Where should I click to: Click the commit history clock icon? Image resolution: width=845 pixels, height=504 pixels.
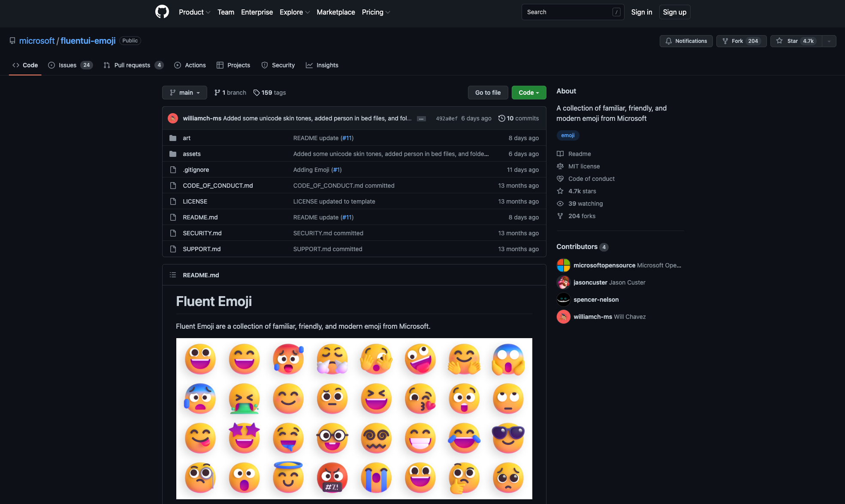click(x=501, y=118)
